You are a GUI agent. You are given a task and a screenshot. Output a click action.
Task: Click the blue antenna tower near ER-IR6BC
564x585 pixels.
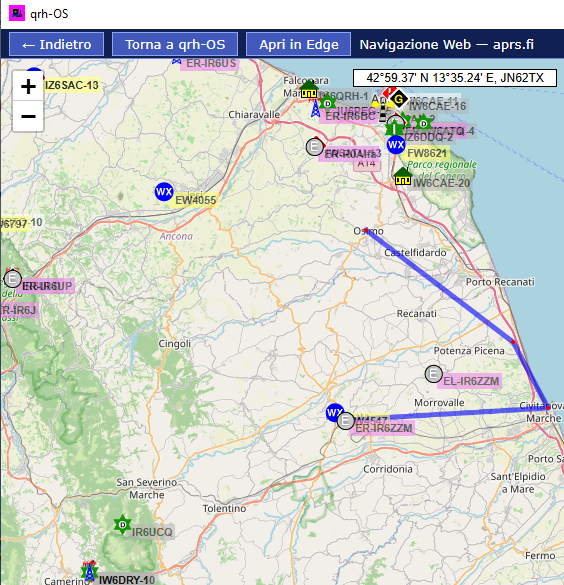(316, 109)
